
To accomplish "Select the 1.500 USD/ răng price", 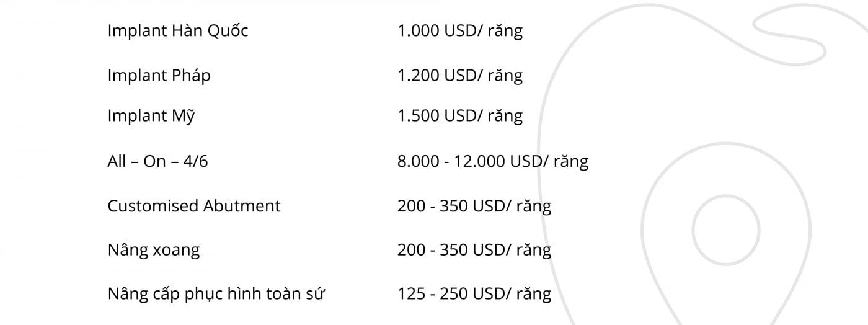I will pos(460,116).
